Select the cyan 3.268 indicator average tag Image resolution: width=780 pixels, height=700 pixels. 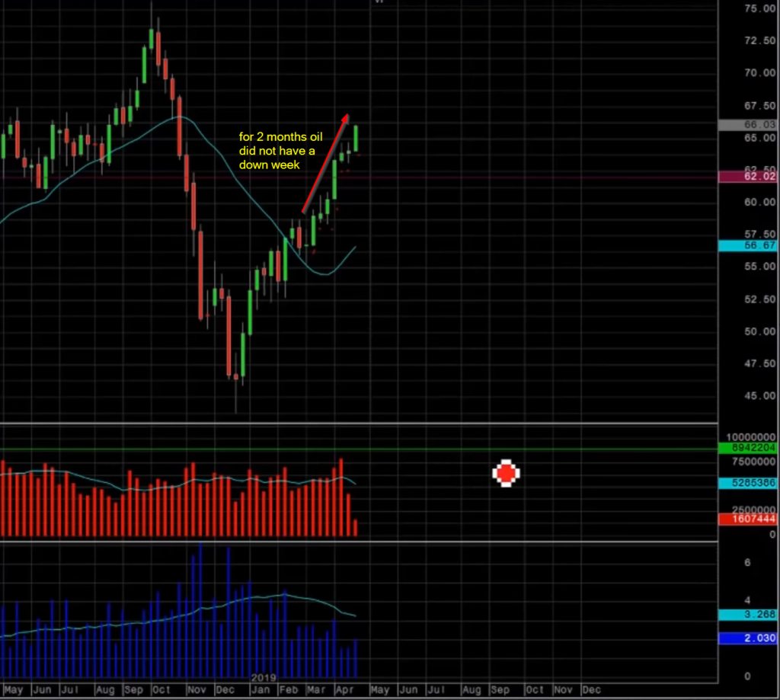coord(749,615)
